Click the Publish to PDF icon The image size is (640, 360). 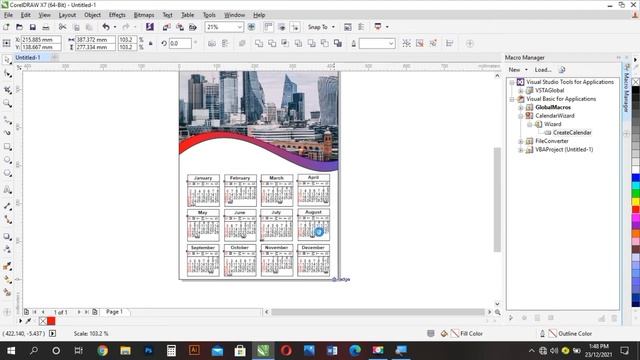[x=193, y=27]
